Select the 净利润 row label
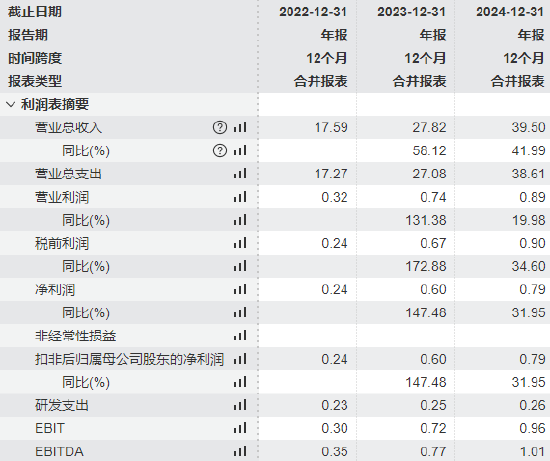The image size is (550, 461). pyautogui.click(x=55, y=289)
